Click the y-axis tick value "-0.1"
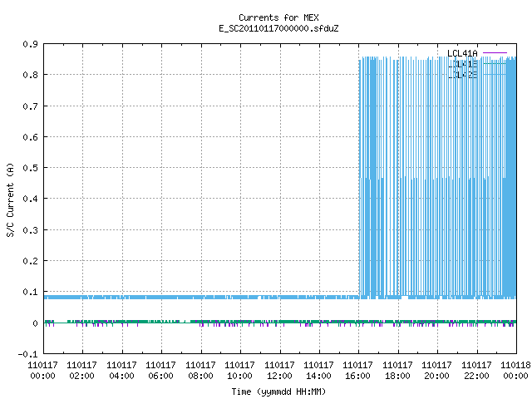 point(27,354)
